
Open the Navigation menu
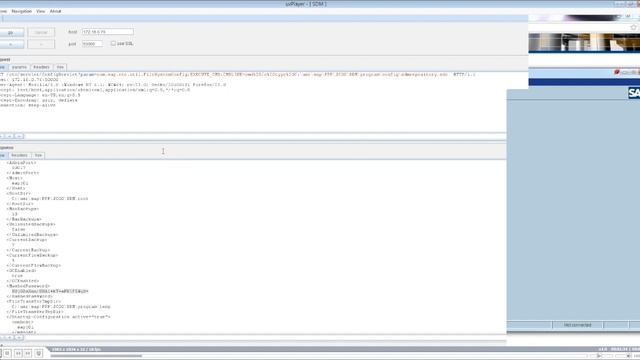tap(22, 11)
